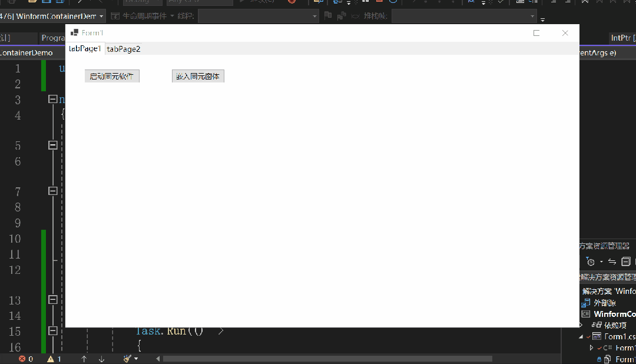
Task: Click the 嵌入同元窗体 button
Action: pyautogui.click(x=198, y=77)
